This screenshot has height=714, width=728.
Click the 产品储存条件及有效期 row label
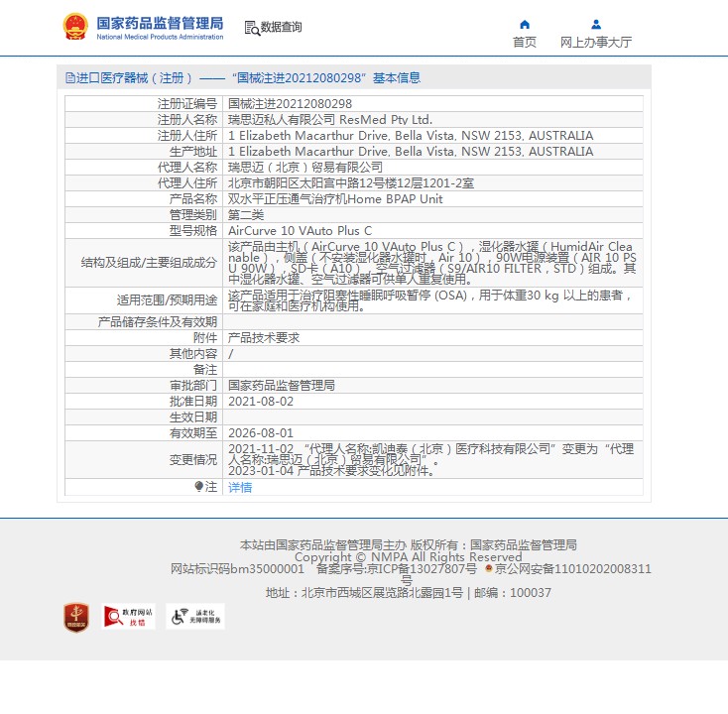tap(158, 322)
